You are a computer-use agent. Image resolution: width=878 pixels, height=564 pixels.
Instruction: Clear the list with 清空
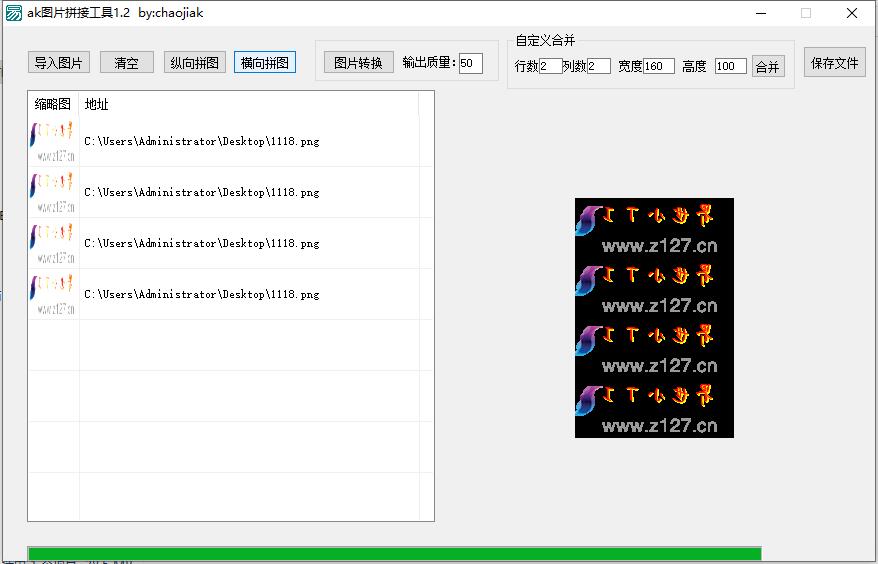[x=127, y=62]
